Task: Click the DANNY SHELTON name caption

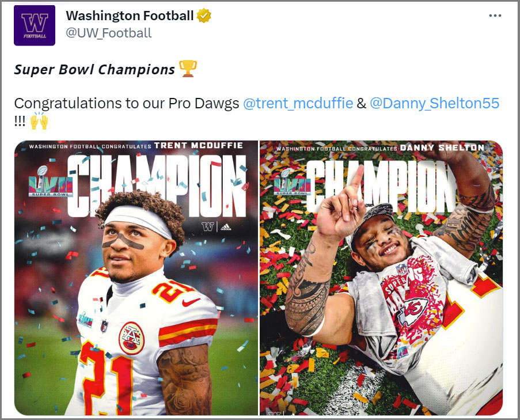Action: click(x=442, y=147)
